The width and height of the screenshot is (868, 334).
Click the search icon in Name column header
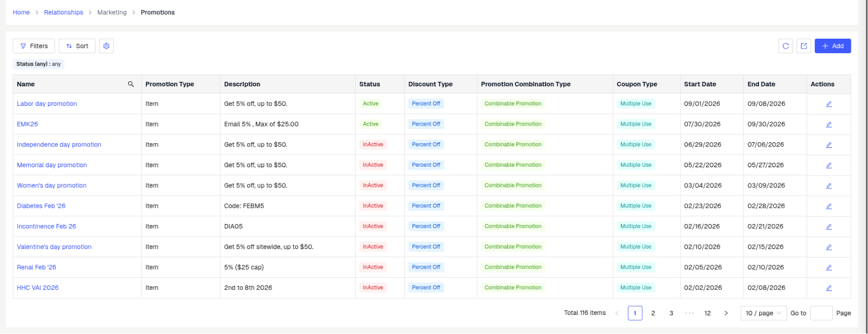click(131, 84)
